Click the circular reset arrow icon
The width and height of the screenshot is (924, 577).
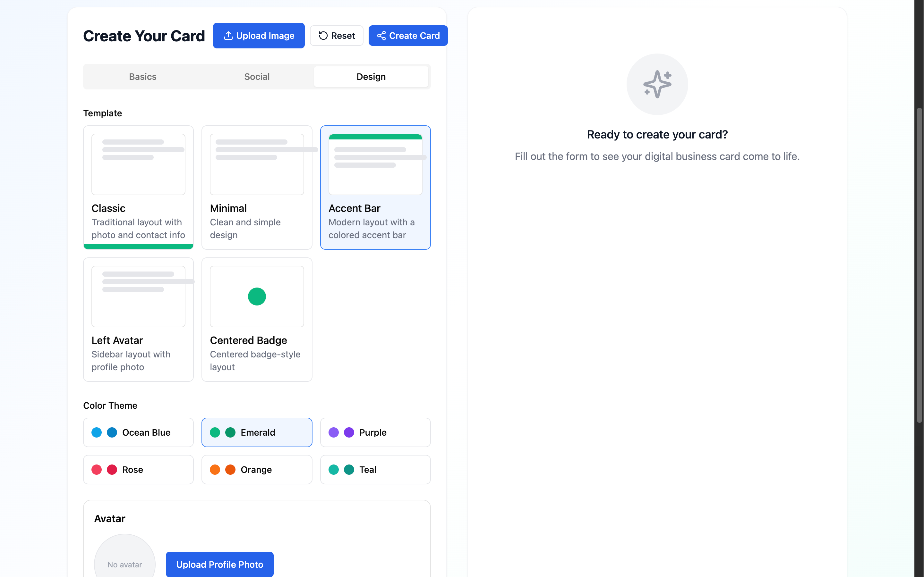(323, 36)
